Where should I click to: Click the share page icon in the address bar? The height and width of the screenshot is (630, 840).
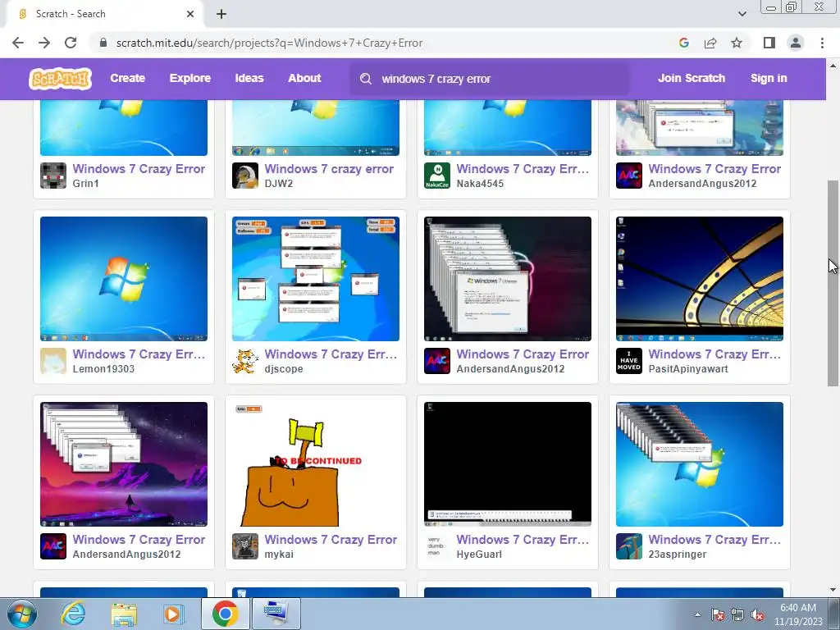coord(710,43)
